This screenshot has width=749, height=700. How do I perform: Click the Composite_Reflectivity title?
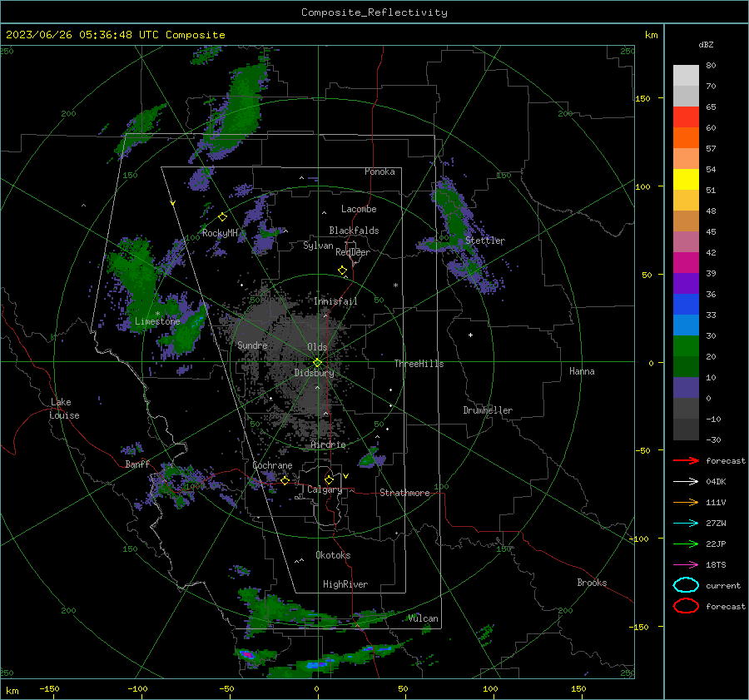coord(374,12)
